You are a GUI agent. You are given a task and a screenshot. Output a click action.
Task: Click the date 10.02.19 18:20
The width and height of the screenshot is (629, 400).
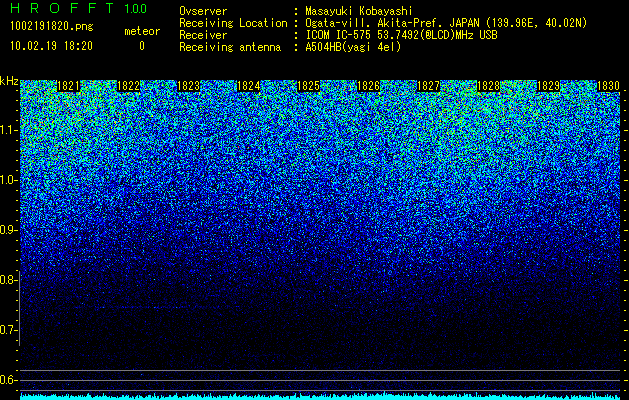click(52, 46)
